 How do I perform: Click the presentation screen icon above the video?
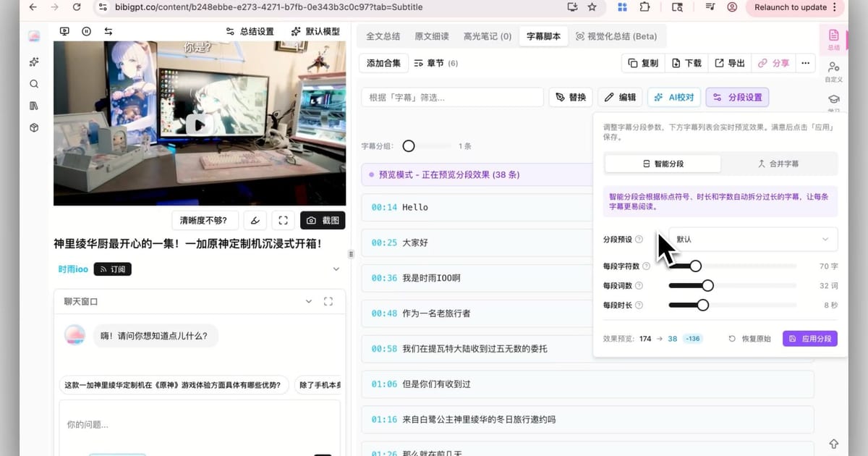(64, 32)
